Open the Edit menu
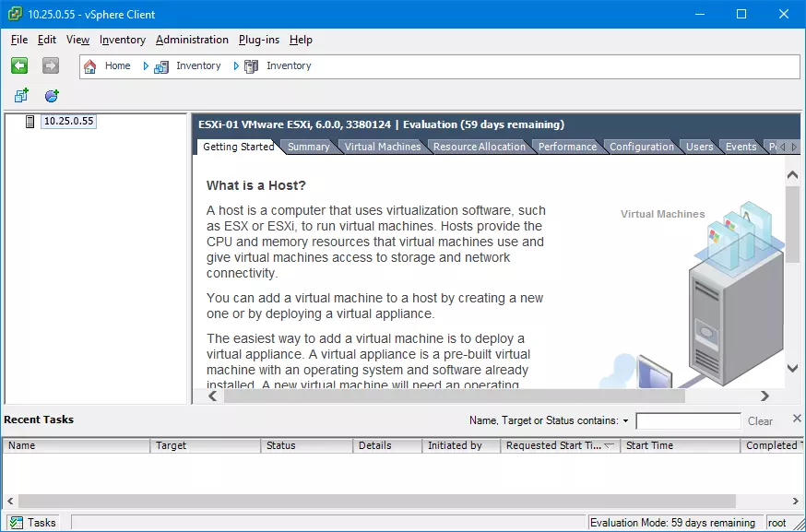The height and width of the screenshot is (532, 806). pos(47,40)
